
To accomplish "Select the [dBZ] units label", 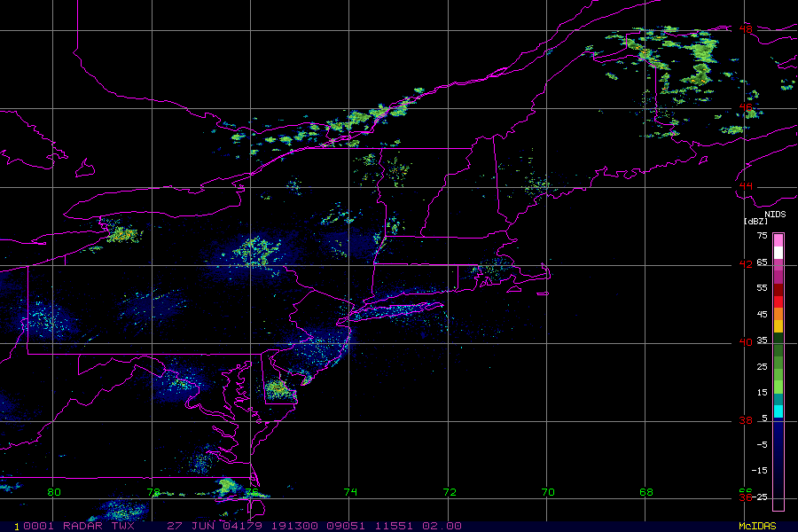I will point(755,222).
